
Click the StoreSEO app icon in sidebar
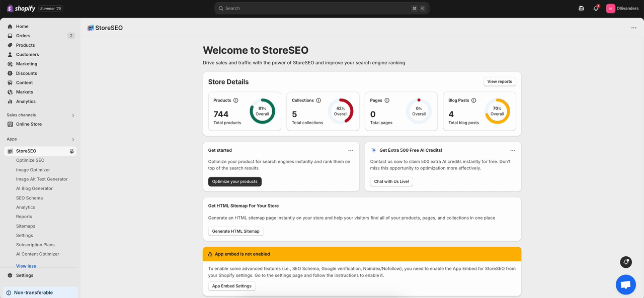(x=10, y=151)
